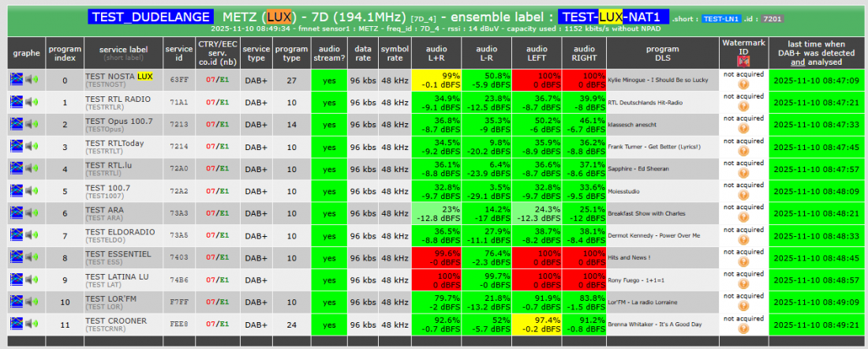Click the audio L-R cell '3.5% -29.1 dBFS'
The height and width of the screenshot is (349, 868).
(486, 191)
